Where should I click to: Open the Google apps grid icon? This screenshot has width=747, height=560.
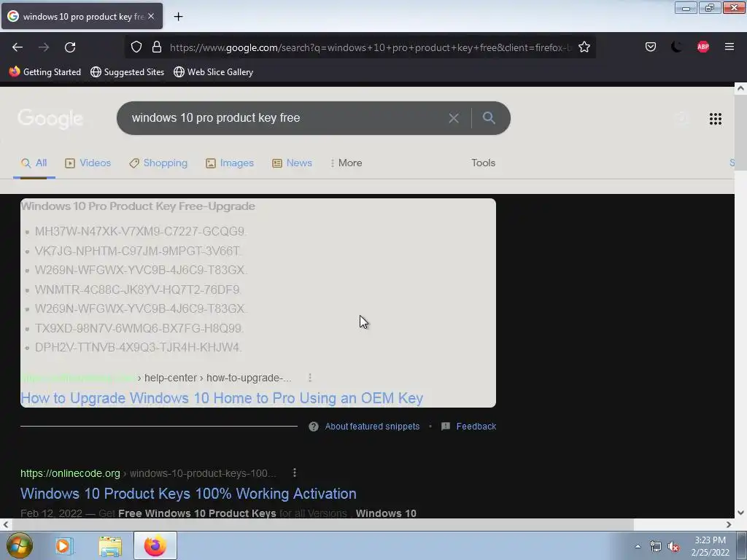pyautogui.click(x=715, y=119)
